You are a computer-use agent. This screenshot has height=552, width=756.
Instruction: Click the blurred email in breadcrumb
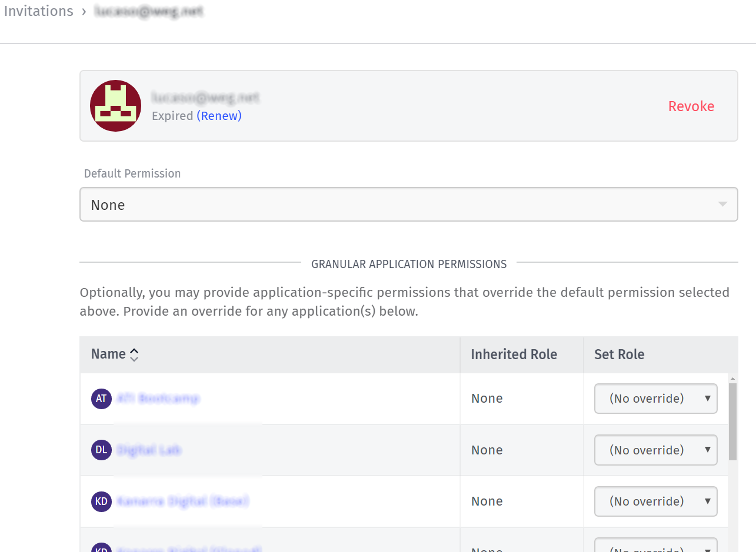(x=148, y=11)
